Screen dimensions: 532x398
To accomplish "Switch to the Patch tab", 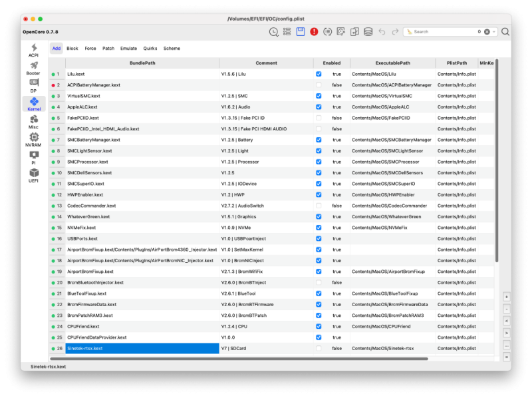I will pos(108,49).
